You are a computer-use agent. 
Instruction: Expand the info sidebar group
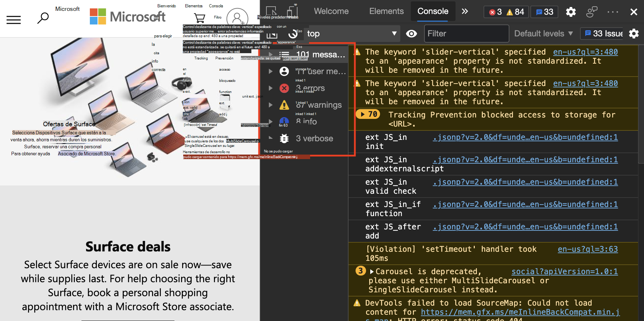click(270, 122)
